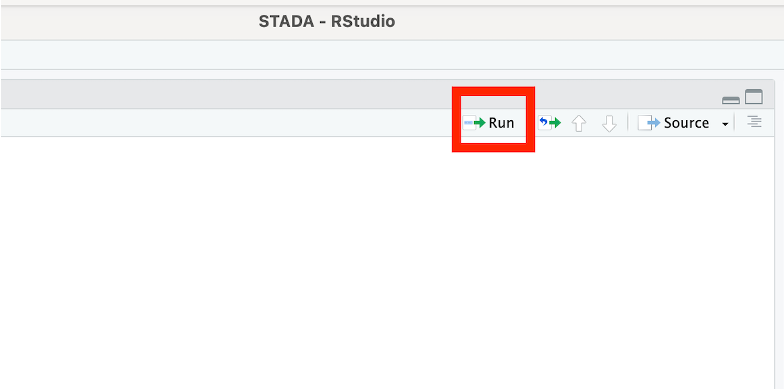Click the word Run in editor toolbar

502,123
